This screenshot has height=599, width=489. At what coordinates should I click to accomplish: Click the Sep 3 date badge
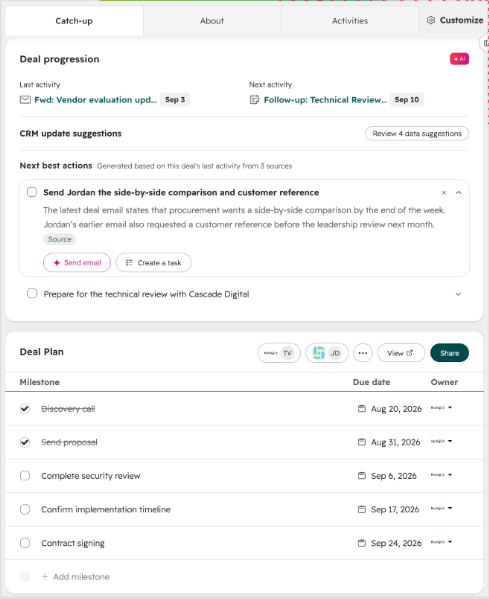(x=175, y=100)
